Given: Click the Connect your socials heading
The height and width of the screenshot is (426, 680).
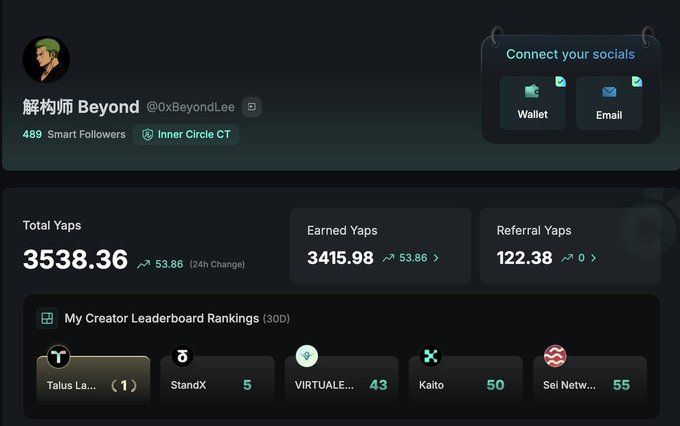Looking at the screenshot, I should click(570, 54).
